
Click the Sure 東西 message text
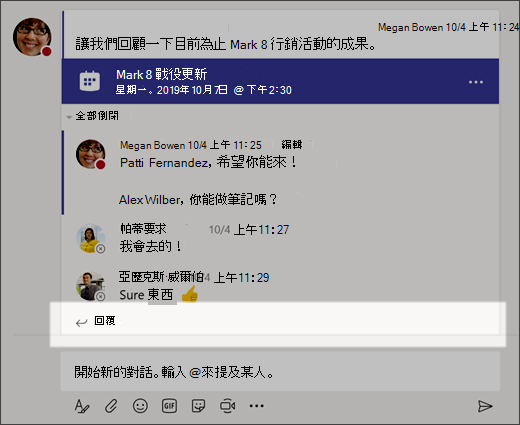146,295
